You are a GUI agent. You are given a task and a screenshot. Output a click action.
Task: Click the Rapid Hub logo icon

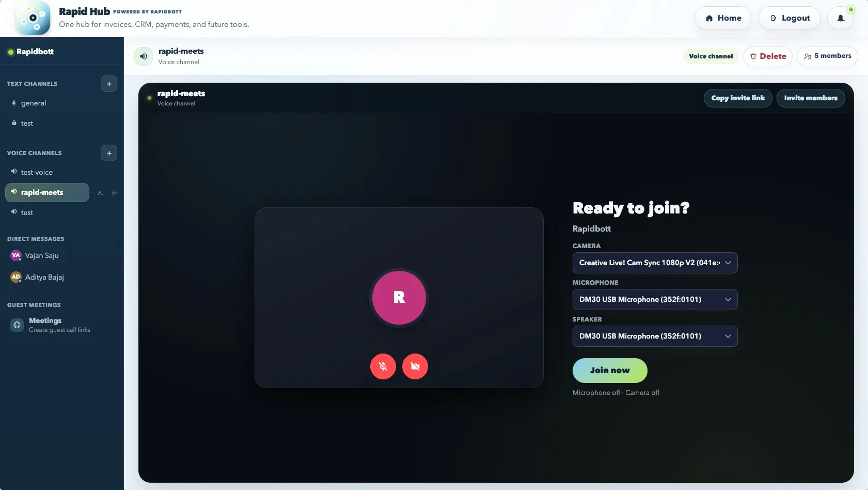pos(33,18)
